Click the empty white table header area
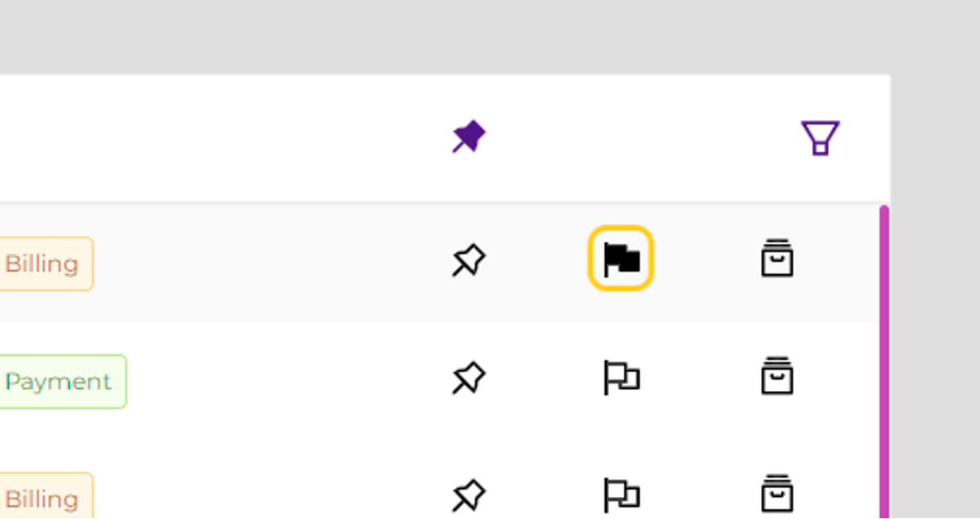 (x=220, y=138)
